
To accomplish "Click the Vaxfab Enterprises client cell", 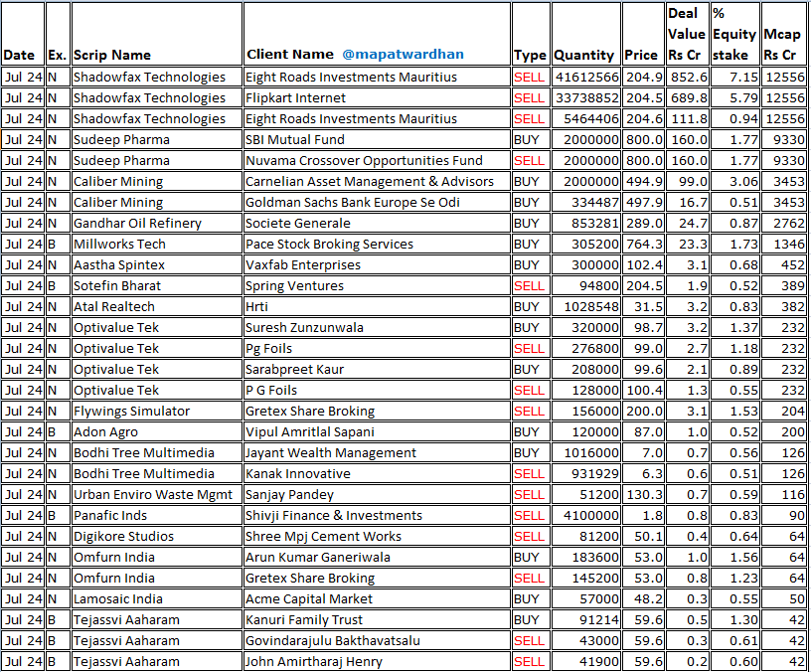I will click(x=377, y=264).
